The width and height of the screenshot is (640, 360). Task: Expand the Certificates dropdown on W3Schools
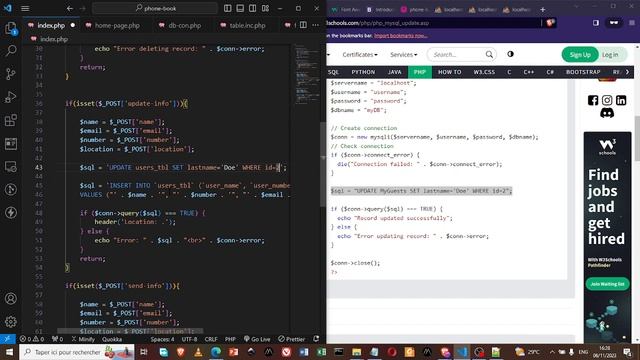(x=360, y=54)
